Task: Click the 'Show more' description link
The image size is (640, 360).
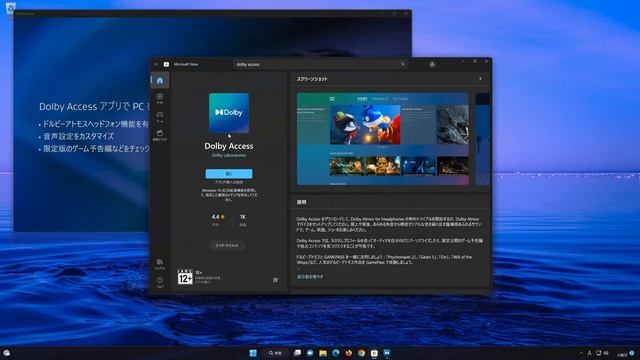Action: click(x=310, y=277)
